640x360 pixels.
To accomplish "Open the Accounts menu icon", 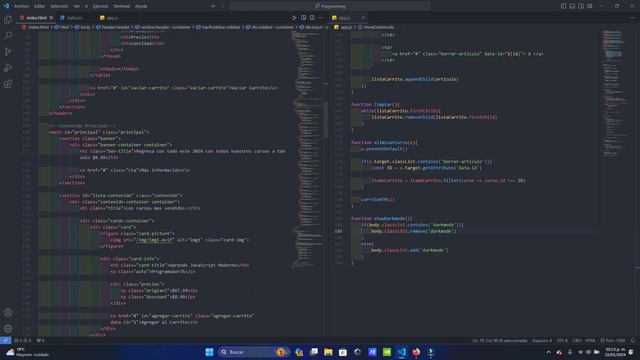I will click(x=8, y=313).
